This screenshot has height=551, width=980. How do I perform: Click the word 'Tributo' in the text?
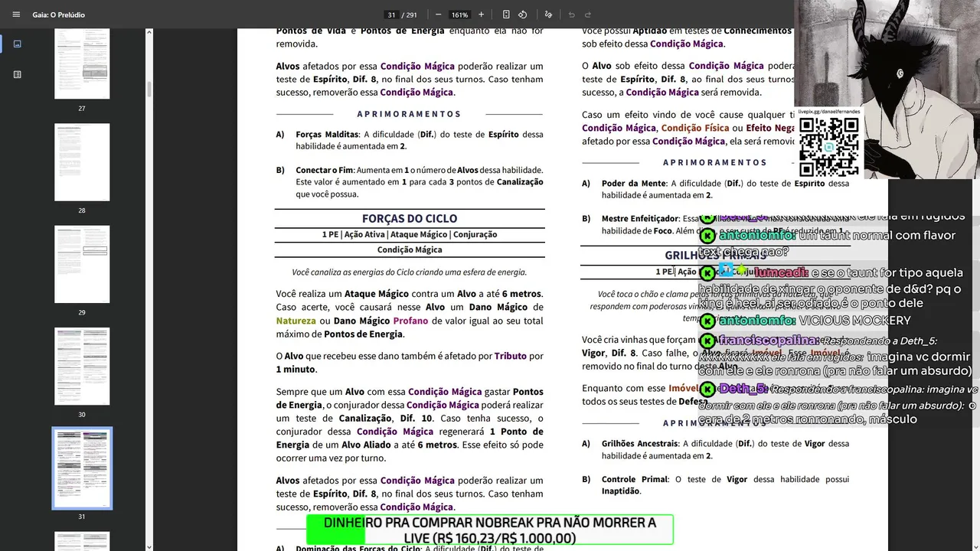point(510,357)
